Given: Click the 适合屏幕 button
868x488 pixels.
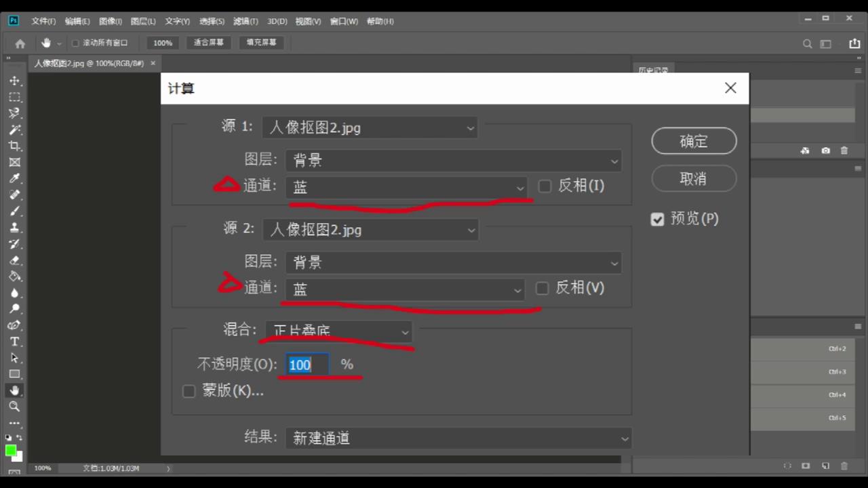Looking at the screenshot, I should tap(209, 43).
